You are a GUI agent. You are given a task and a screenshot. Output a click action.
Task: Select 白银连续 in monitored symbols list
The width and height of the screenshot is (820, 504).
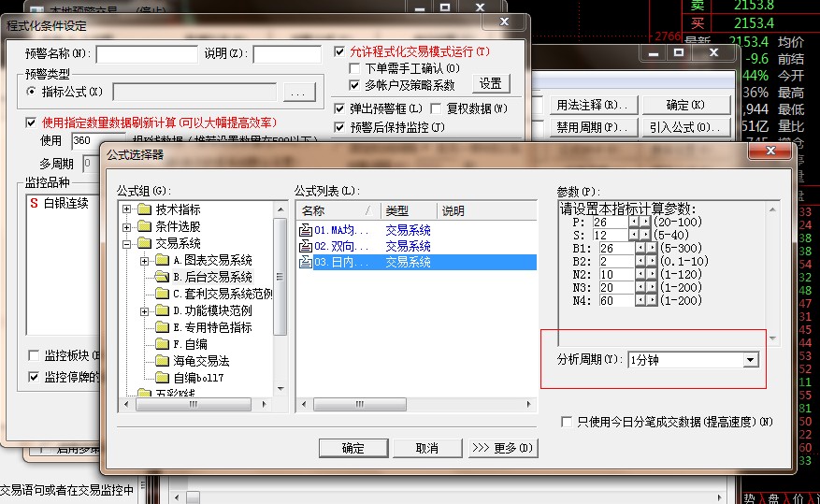65,204
